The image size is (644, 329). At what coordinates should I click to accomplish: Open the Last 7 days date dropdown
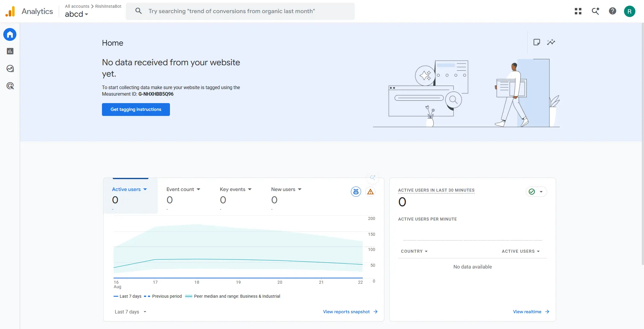pyautogui.click(x=130, y=312)
